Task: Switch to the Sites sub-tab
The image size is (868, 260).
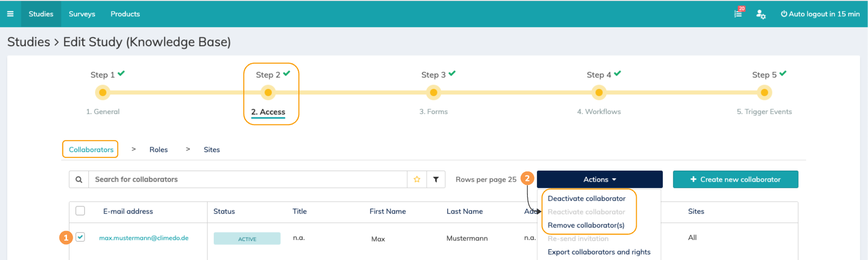Action: pos(211,149)
